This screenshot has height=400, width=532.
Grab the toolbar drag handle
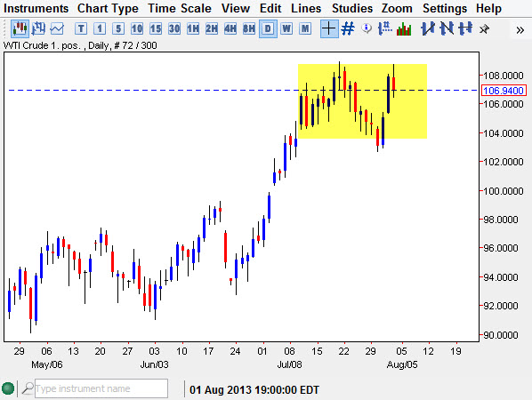4,28
